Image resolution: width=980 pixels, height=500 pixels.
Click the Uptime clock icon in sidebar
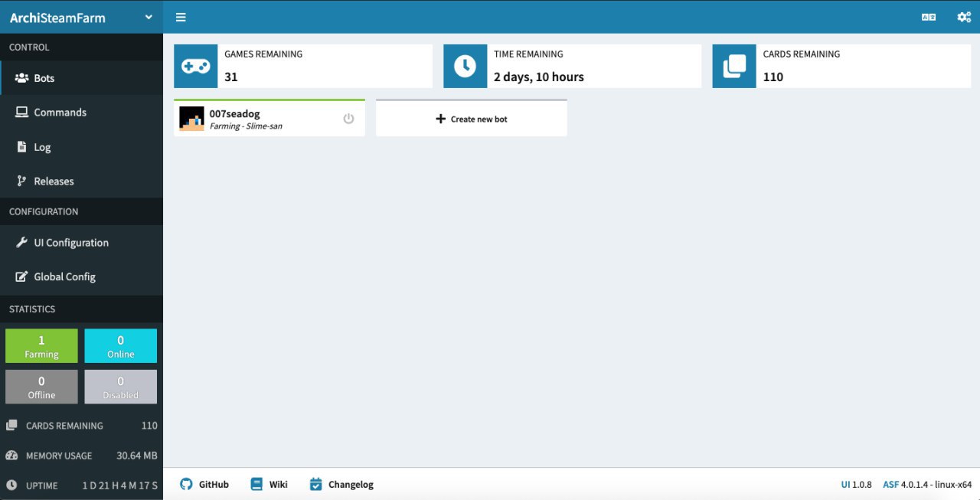pyautogui.click(x=11, y=485)
